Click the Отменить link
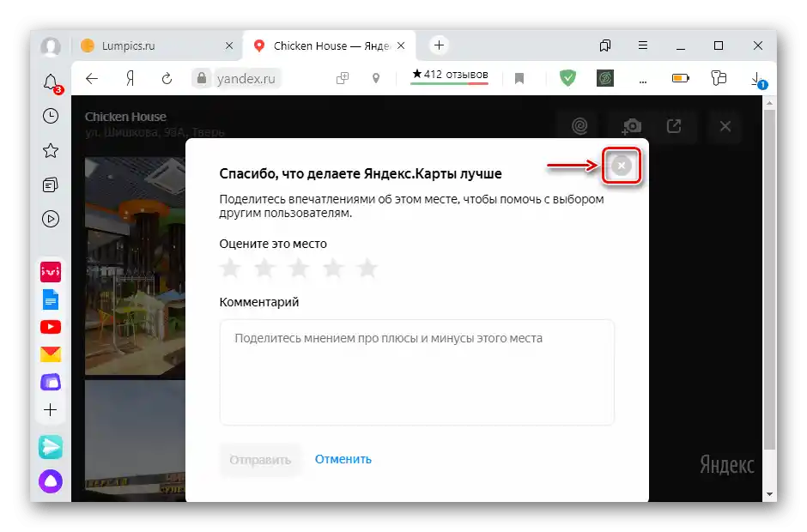This screenshot has height=532, width=807. pyautogui.click(x=343, y=459)
